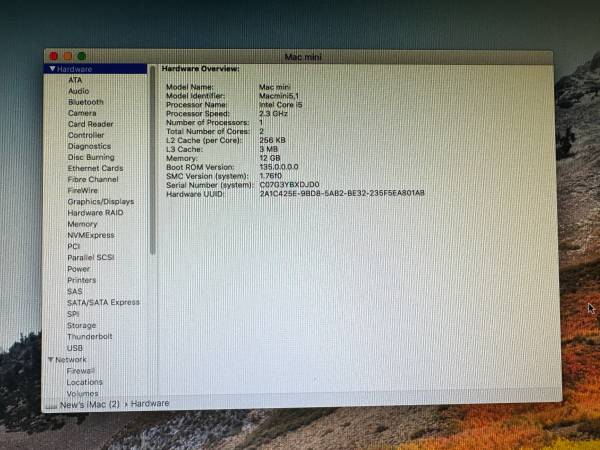Screen dimensions: 600x450
Task: Select Memory in the sidebar
Action: (82, 224)
